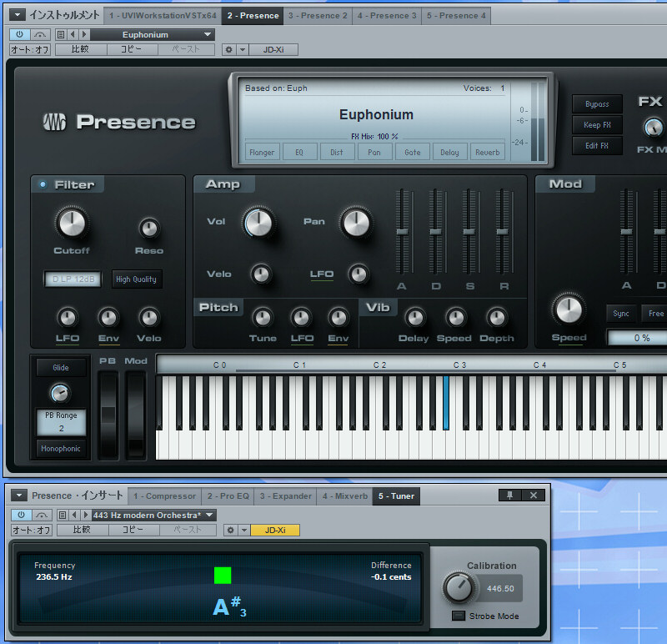Go to next preset after Euphonium
This screenshot has width=667, height=644.
84,34
